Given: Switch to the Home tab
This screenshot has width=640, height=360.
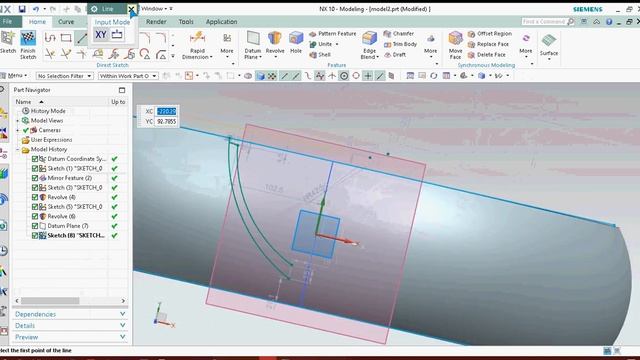Looking at the screenshot, I should pyautogui.click(x=37, y=22).
